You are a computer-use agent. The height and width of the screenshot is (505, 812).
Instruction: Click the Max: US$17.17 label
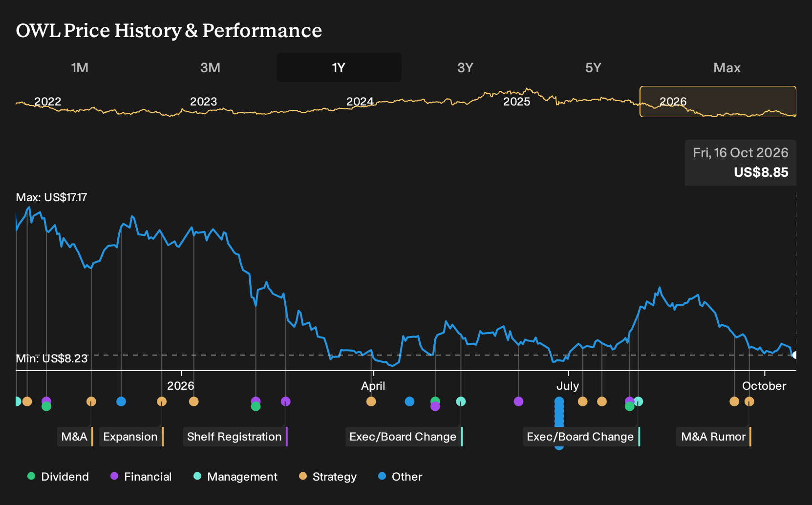pos(51,197)
